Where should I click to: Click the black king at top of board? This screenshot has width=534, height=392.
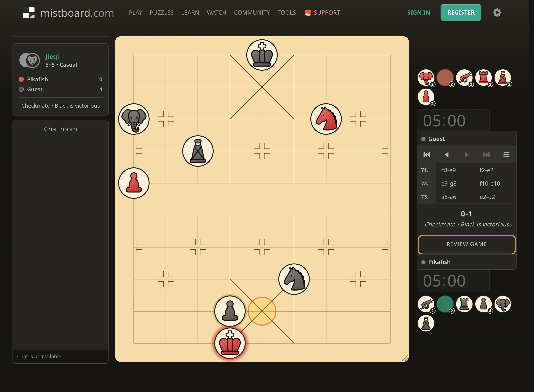pos(262,55)
